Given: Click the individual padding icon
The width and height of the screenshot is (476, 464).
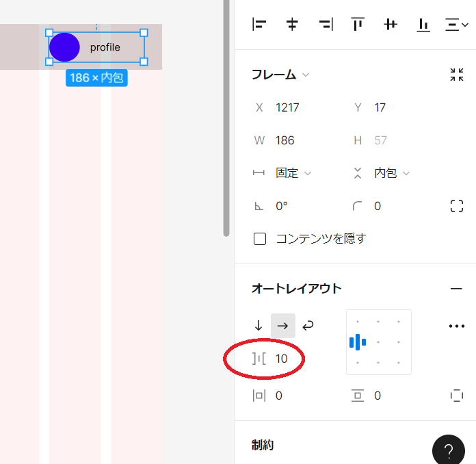Looking at the screenshot, I should coord(457,396).
